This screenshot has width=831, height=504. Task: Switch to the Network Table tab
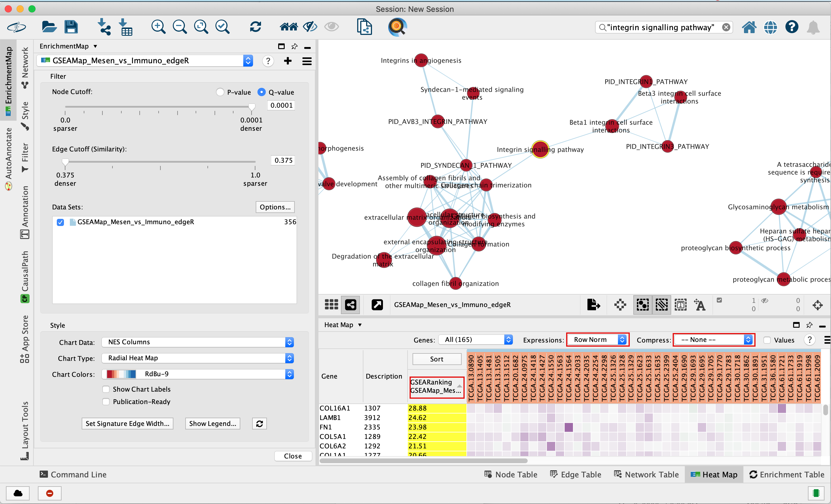click(646, 475)
